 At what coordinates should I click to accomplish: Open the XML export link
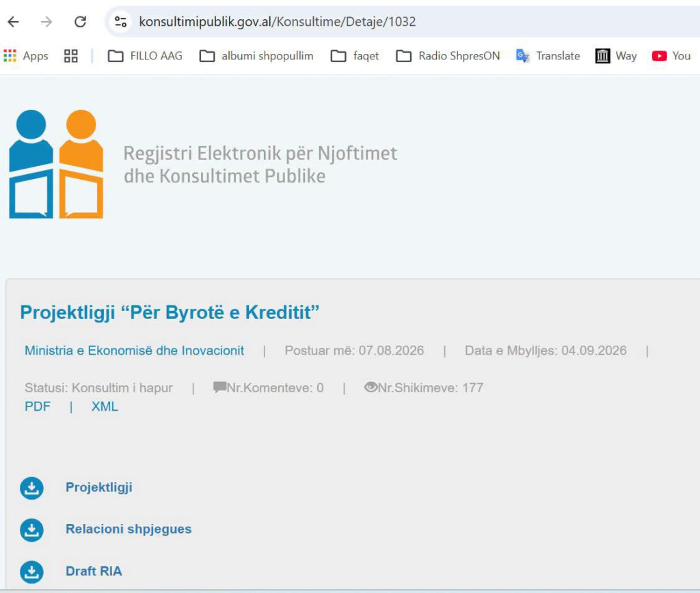pyautogui.click(x=105, y=406)
